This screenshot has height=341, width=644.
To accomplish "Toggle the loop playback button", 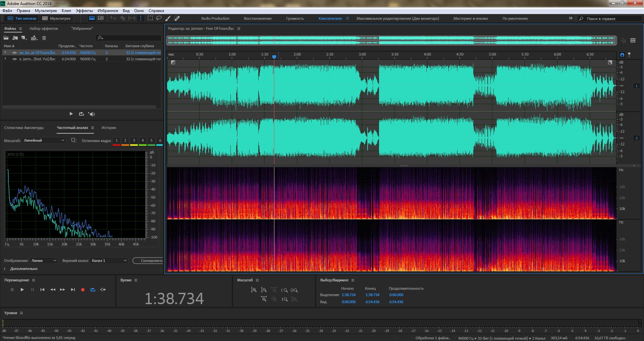I will (93, 290).
